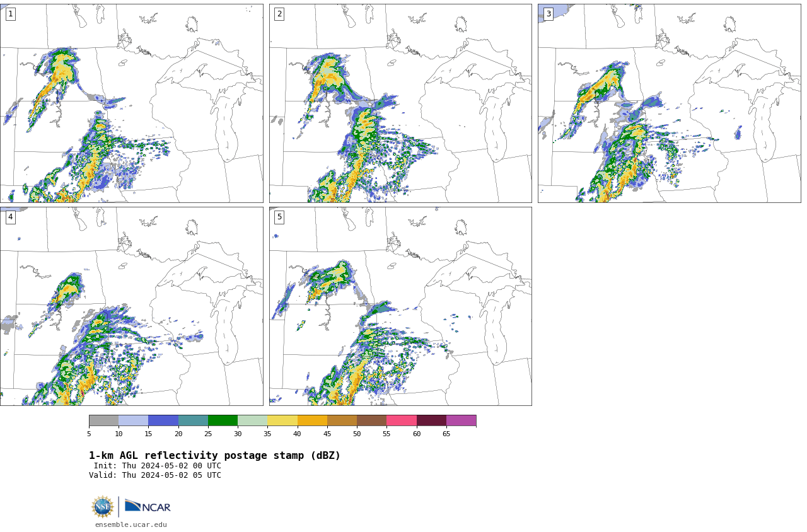This screenshot has height=532, width=807.
Task: Click the 'Init: Thu 2024-05-02 00 UTC' text
Action: click(158, 466)
